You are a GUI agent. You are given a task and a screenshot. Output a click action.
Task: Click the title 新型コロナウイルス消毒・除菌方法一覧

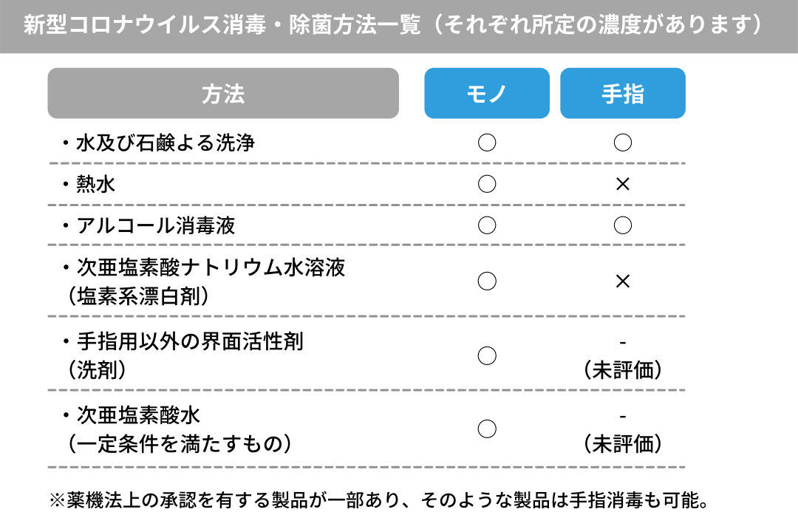pos(222,26)
